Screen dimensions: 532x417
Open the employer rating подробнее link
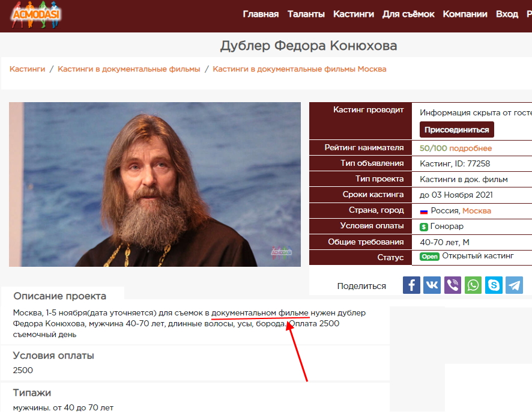[x=470, y=148]
